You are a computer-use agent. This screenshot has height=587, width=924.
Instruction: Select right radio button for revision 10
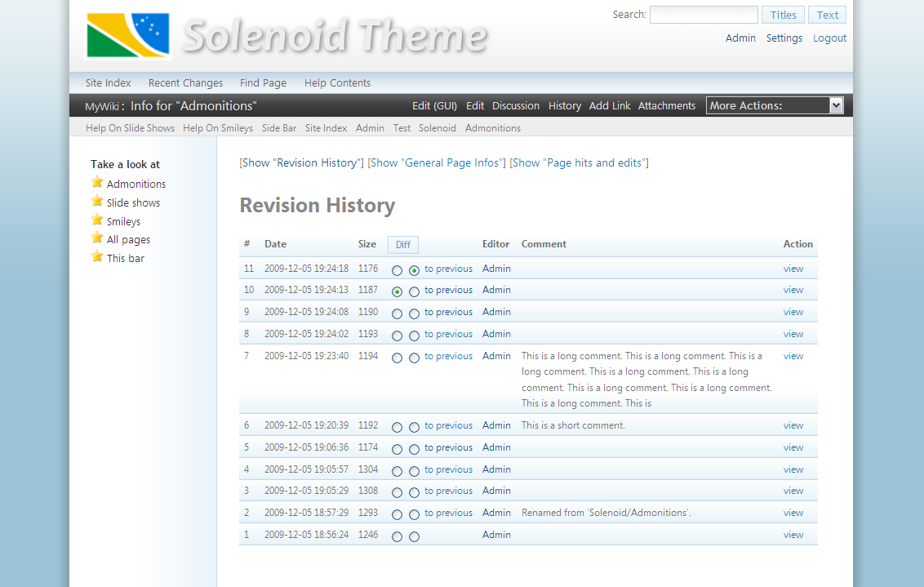pos(414,291)
